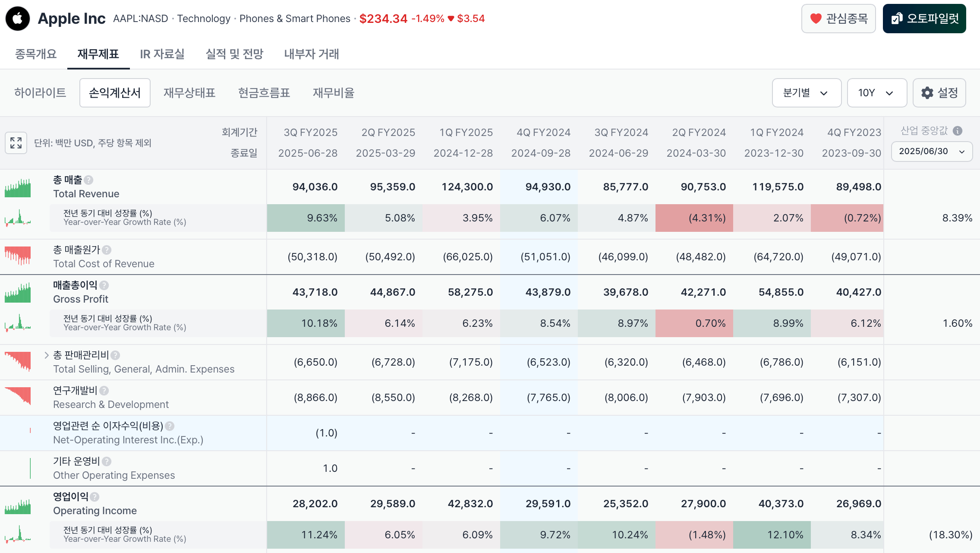
Task: Click the fullscreen expand table icon
Action: 16,143
